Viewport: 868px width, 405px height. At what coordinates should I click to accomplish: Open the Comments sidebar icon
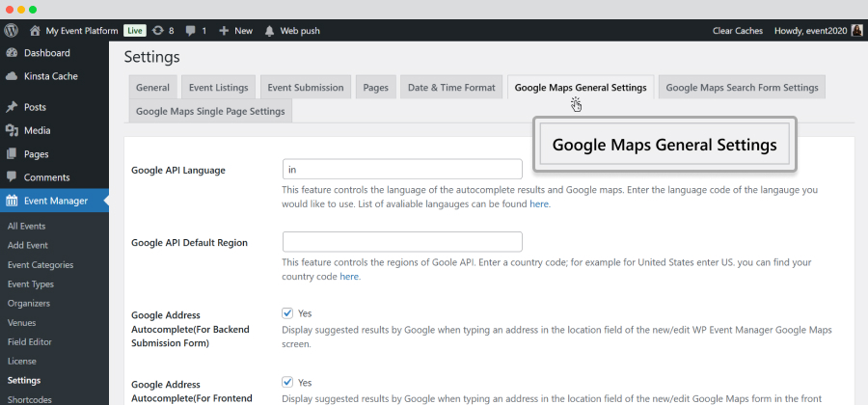click(12, 177)
